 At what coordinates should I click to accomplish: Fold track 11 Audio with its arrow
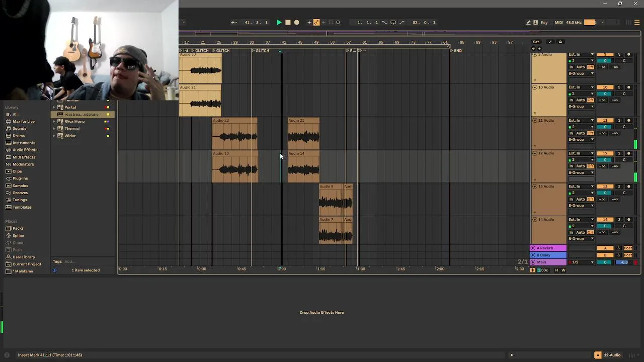coord(535,121)
